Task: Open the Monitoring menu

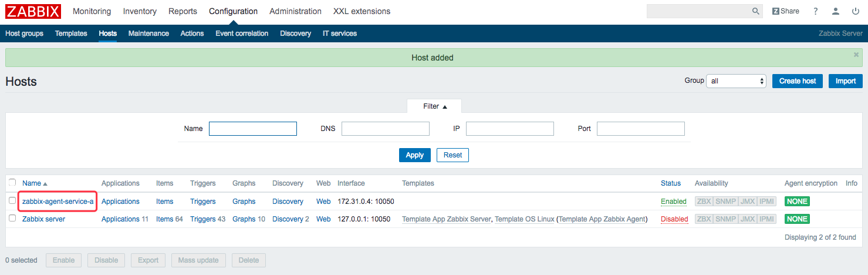Action: coord(92,11)
